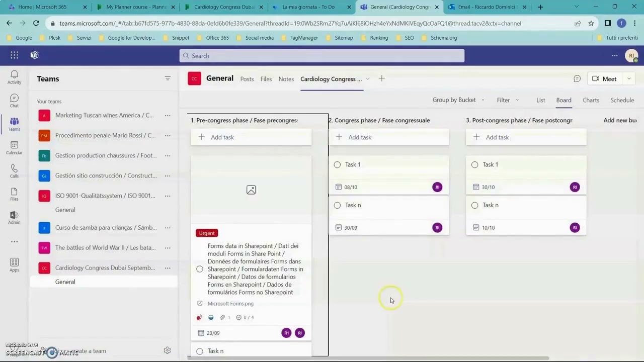Switch to List view
Screen dimensions: 644x362
point(541,100)
